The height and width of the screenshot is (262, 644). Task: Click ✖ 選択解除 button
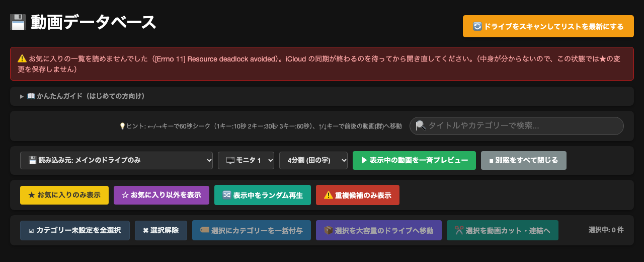pyautogui.click(x=161, y=230)
